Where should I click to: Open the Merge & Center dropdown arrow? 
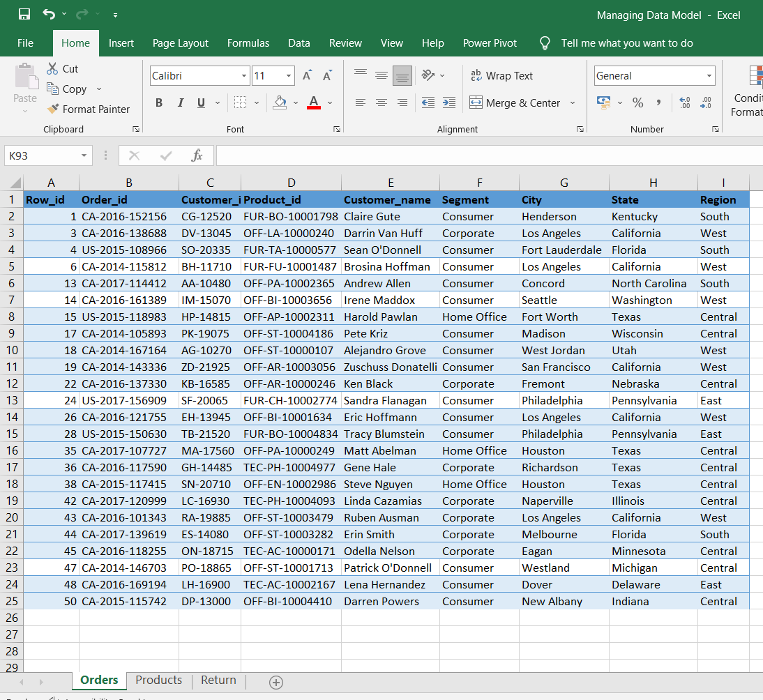pyautogui.click(x=573, y=102)
